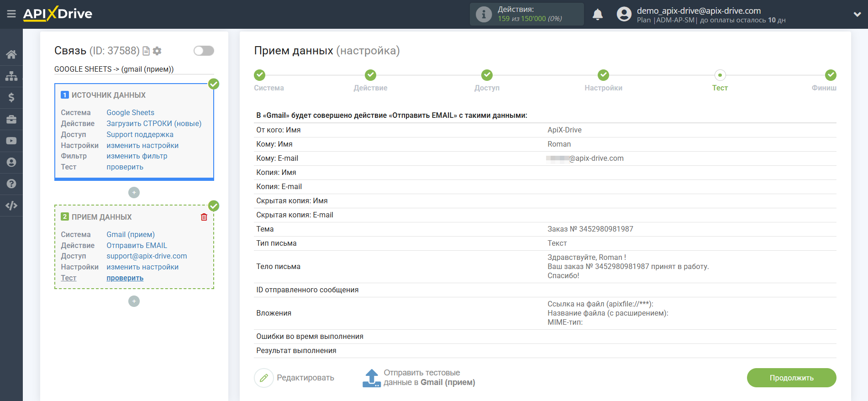The width and height of the screenshot is (868, 401).
Task: Click the ПРИЕМ ДАННЫХ block header
Action: click(101, 217)
